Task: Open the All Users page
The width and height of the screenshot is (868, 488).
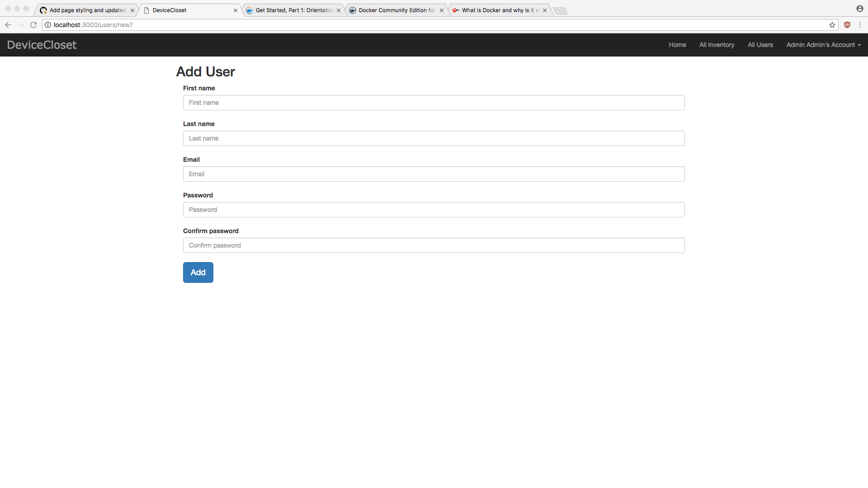Action: pyautogui.click(x=760, y=45)
